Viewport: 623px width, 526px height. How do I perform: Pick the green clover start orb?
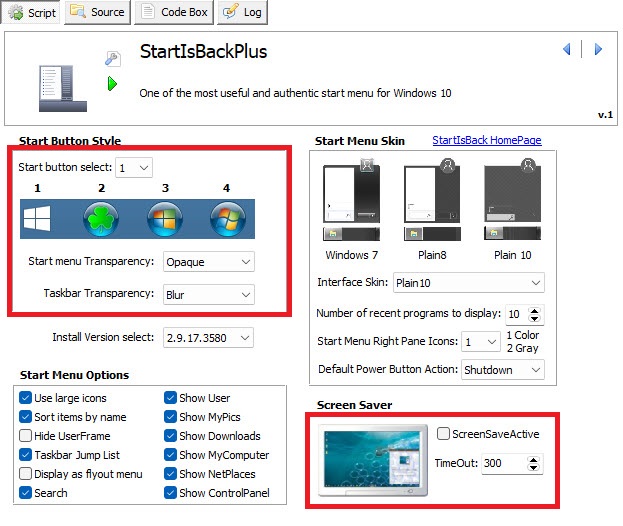[x=101, y=219]
